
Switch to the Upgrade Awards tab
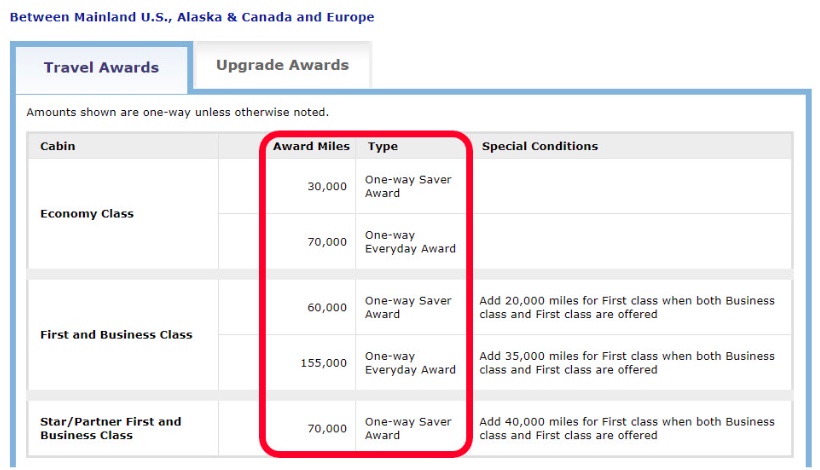(282, 65)
